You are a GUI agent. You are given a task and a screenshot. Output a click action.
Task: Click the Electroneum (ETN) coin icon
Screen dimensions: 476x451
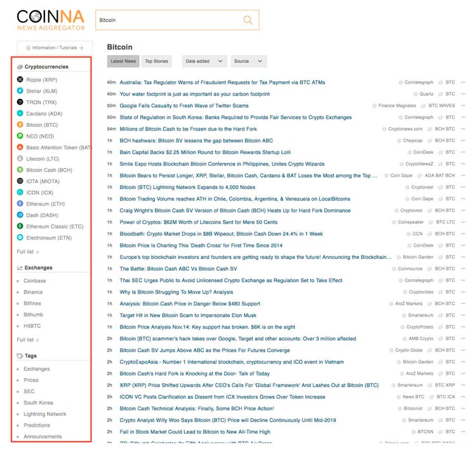coord(20,237)
